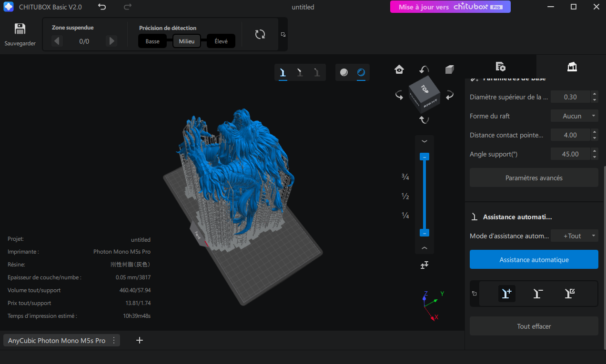Click the Assistance automatique button

[x=534, y=260]
